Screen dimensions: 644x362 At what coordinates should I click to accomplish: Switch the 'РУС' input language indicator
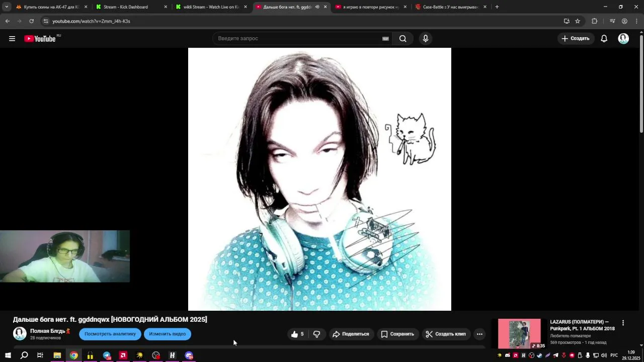tap(614, 355)
